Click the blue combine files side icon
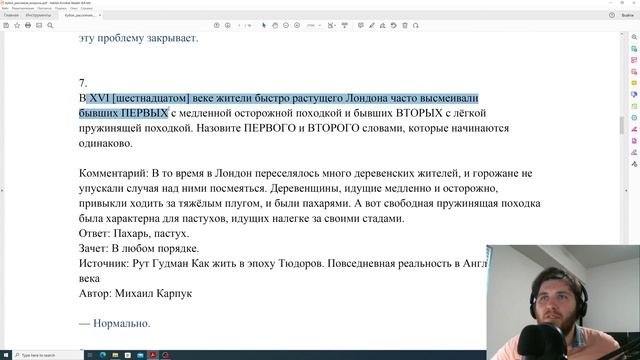640x360 pixels. [634, 94]
